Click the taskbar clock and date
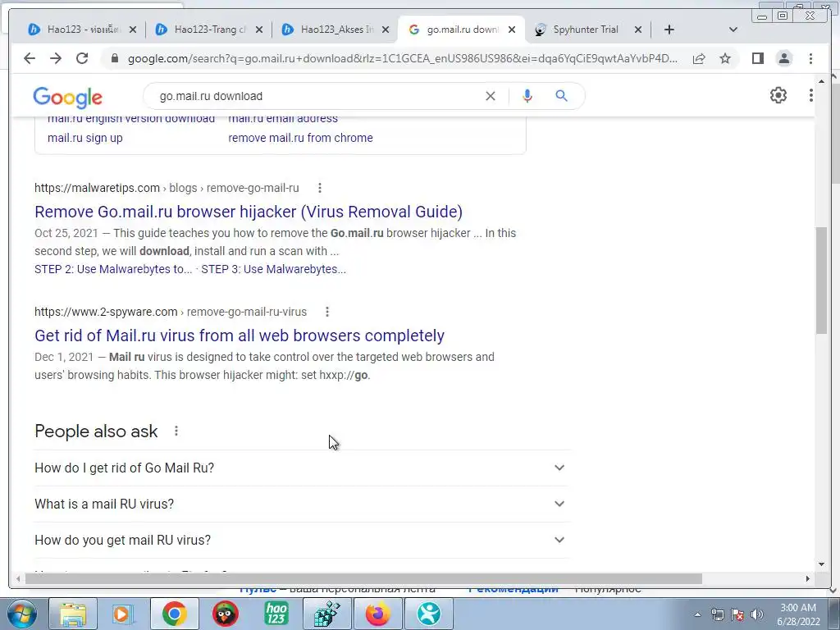This screenshot has height=630, width=840. 798,614
